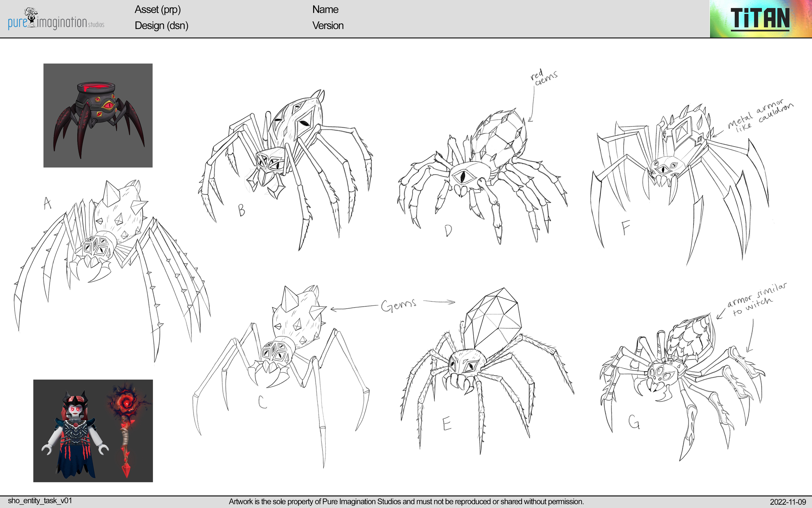812x508 pixels.
Task: Click the 'Asset (prp)' header label
Action: click(x=158, y=10)
